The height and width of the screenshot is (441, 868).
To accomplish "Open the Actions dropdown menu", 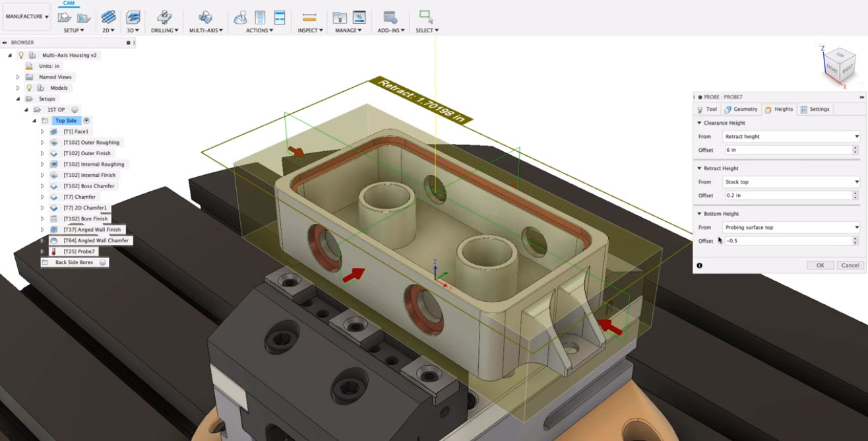I will 260,30.
